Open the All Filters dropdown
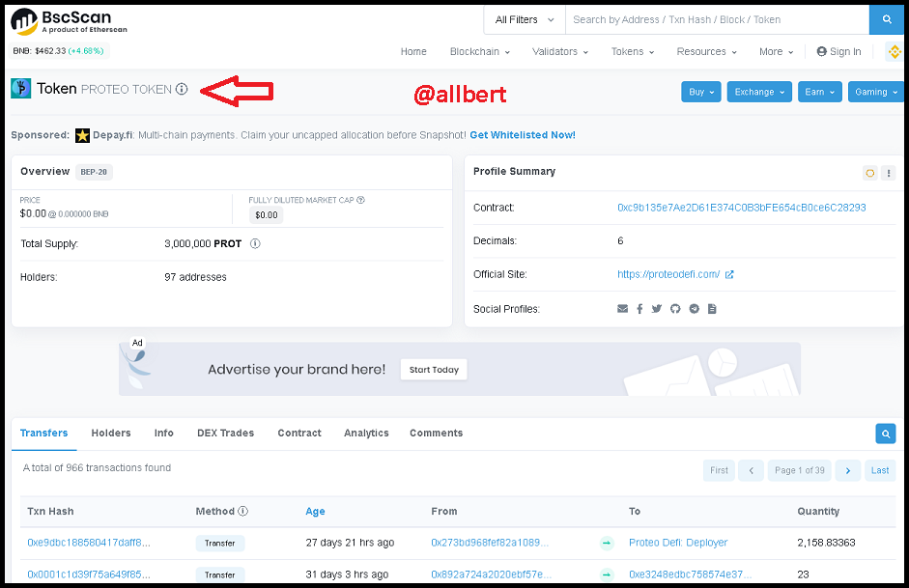 (525, 19)
